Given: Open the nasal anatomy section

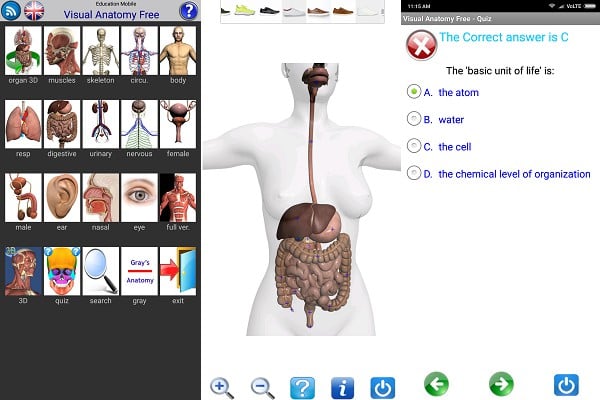Looking at the screenshot, I should point(101,198).
